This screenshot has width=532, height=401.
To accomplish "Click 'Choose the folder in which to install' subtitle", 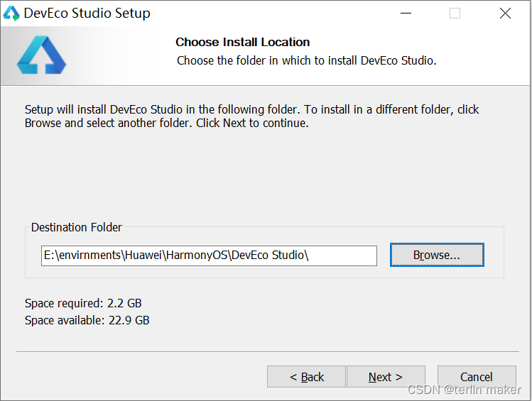I will [306, 60].
